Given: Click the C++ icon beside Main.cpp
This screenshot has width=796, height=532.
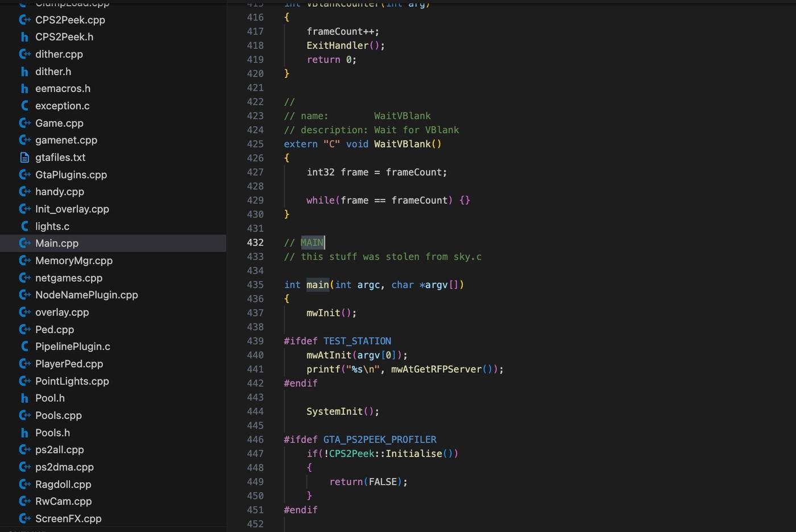Looking at the screenshot, I should (25, 243).
